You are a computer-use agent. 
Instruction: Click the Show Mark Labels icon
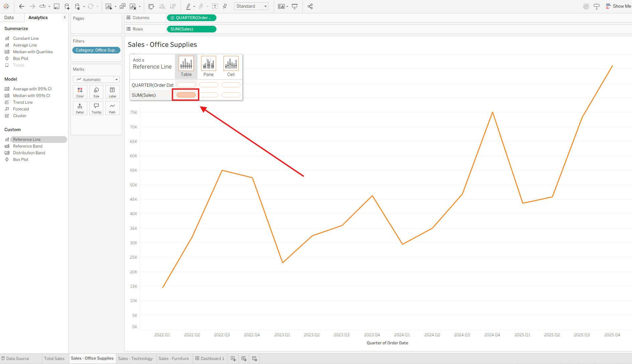click(215, 6)
